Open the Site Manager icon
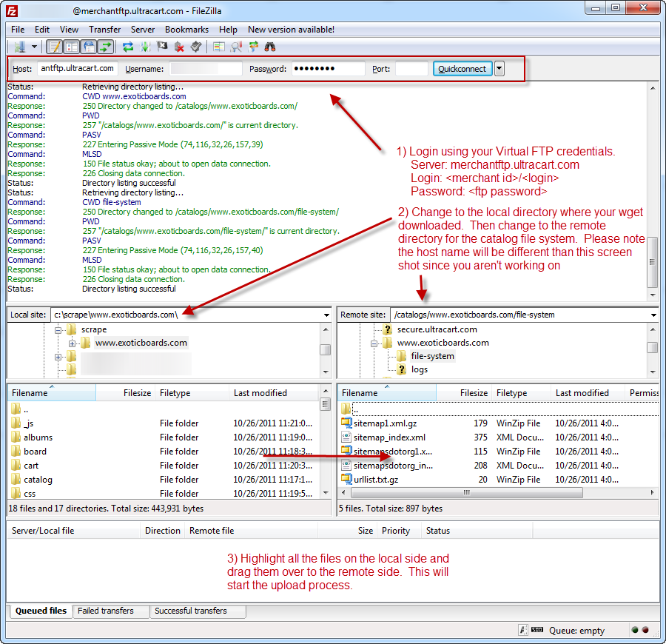This screenshot has height=644, width=666. tap(19, 47)
